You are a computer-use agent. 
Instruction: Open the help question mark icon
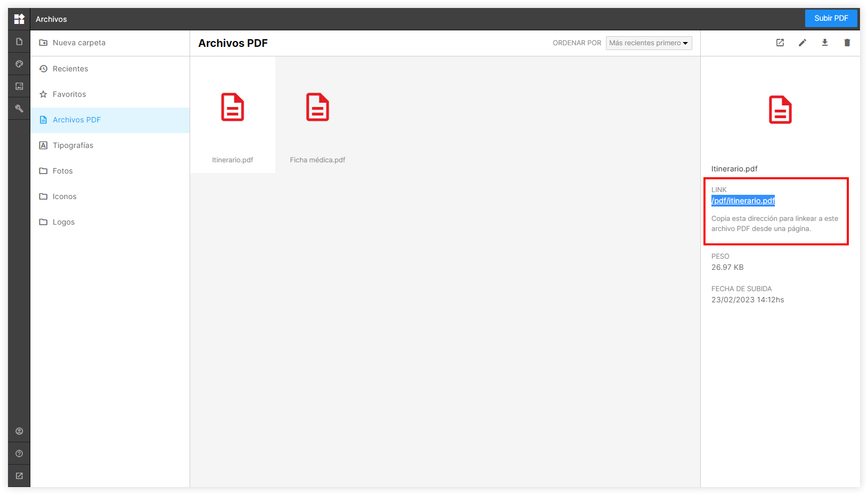pos(19,453)
